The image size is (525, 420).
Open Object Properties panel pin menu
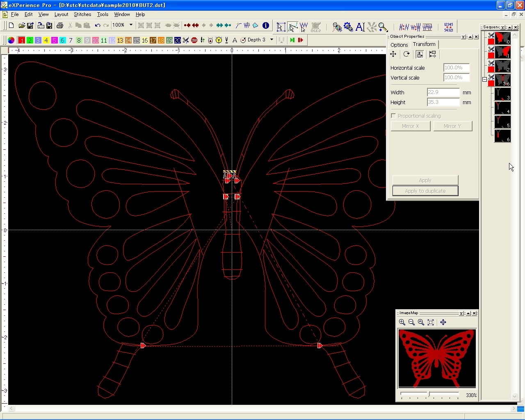[x=463, y=37]
